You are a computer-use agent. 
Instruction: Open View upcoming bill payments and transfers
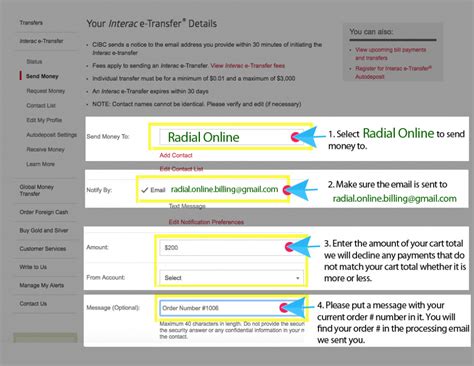click(390, 54)
